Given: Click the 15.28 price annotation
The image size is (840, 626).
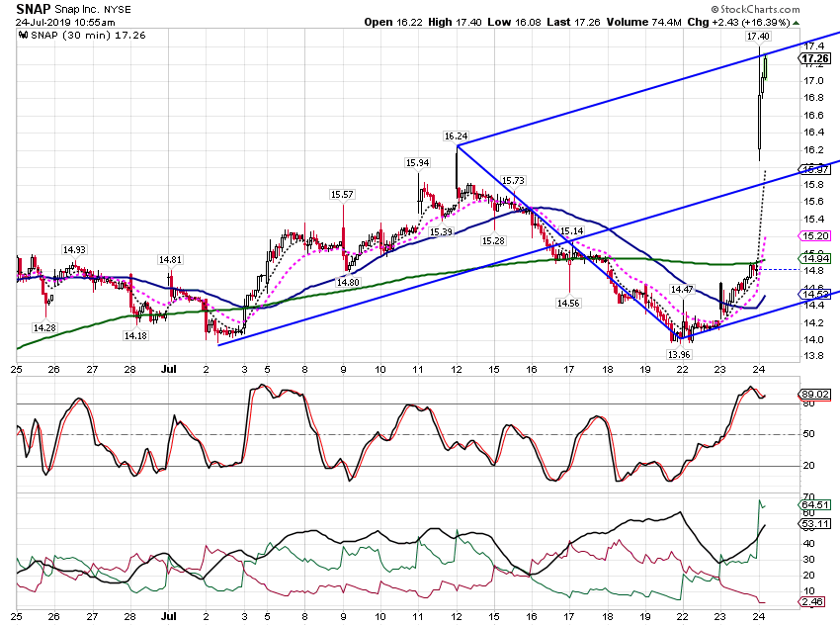Looking at the screenshot, I should 493,241.
